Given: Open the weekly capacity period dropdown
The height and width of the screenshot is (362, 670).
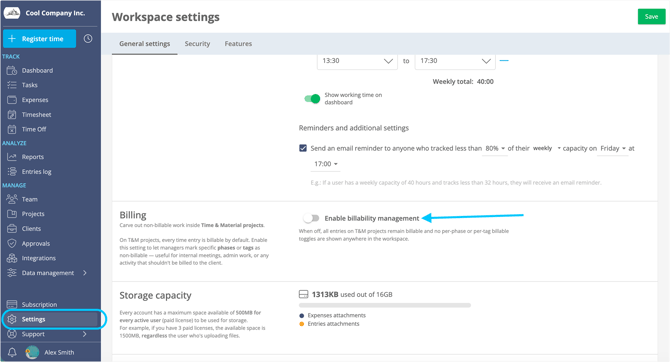Looking at the screenshot, I should 547,148.
